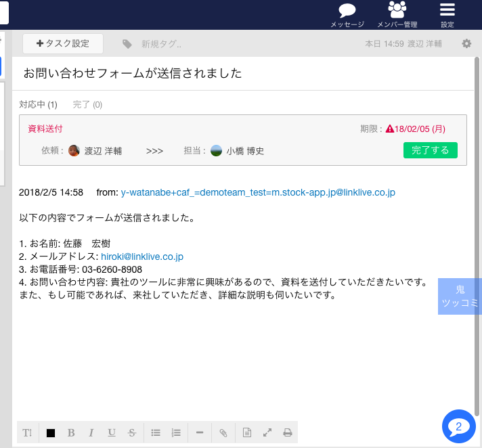Screen dimensions: 482x448
Task: Click the tag icon beside 新規タグ
Action: click(127, 44)
